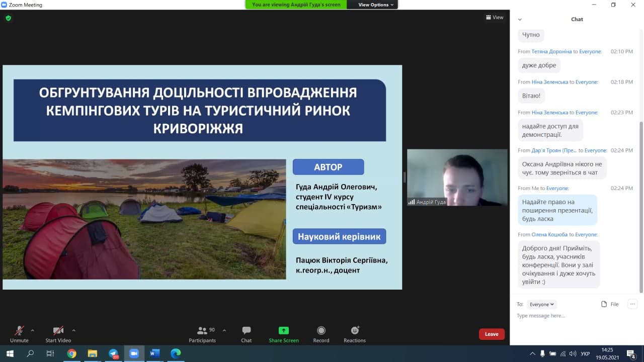The image size is (644, 362).
Task: Click the shared presentation slide
Action: tap(202, 177)
